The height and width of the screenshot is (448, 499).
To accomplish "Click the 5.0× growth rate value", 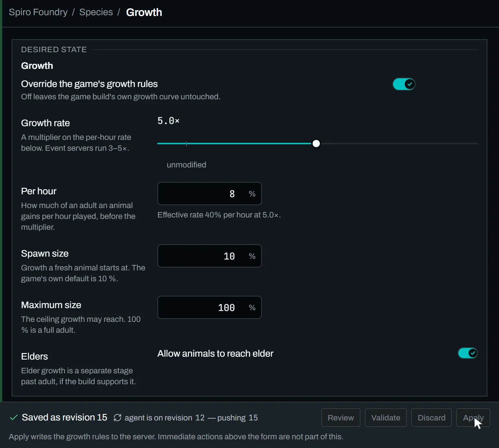I will click(169, 121).
